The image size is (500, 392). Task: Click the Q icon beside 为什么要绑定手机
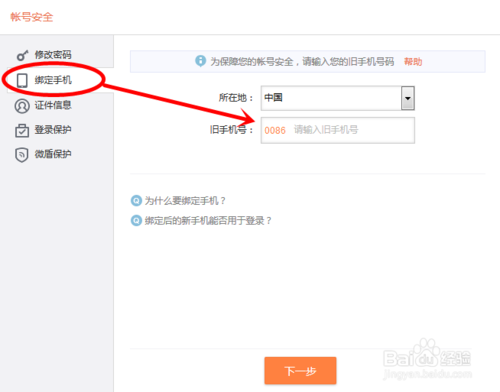click(x=136, y=201)
